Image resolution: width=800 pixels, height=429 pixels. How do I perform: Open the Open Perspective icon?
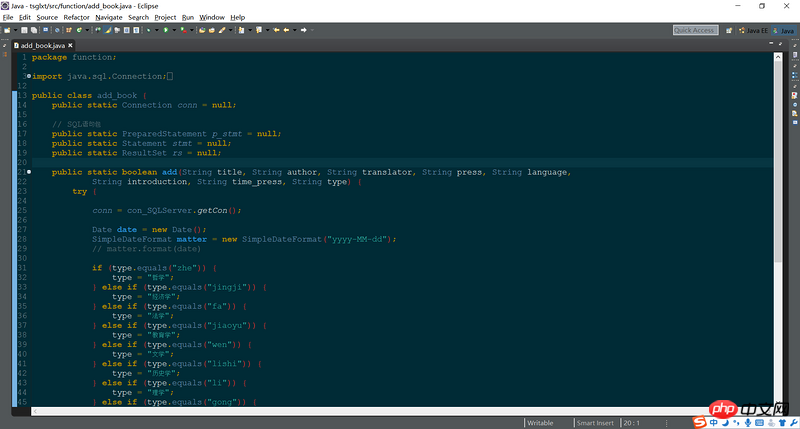729,30
